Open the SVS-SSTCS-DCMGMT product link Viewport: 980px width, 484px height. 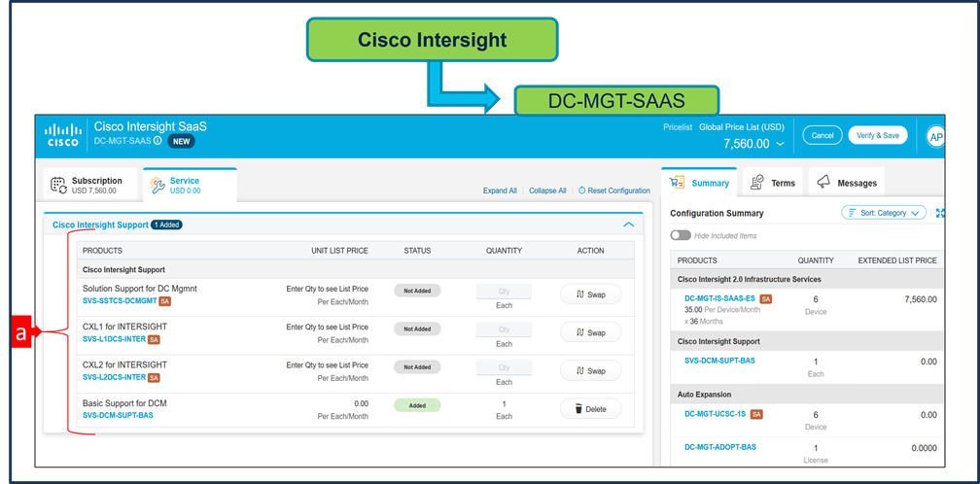120,301
